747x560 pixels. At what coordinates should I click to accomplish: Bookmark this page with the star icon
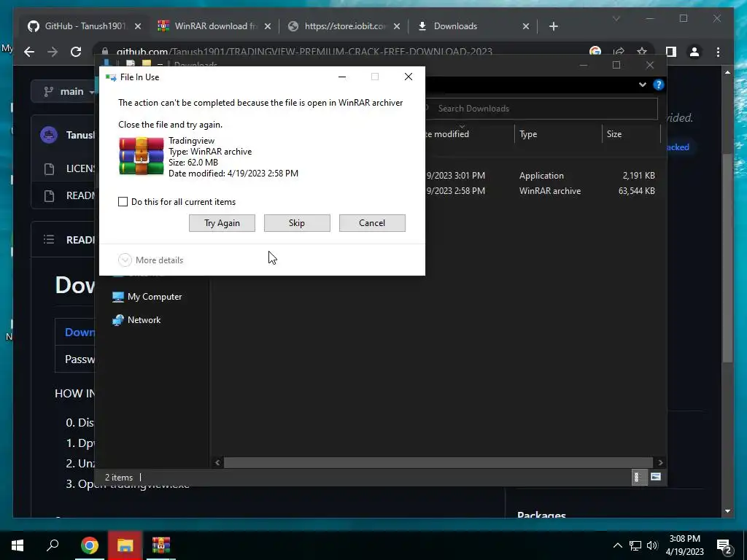tap(642, 52)
